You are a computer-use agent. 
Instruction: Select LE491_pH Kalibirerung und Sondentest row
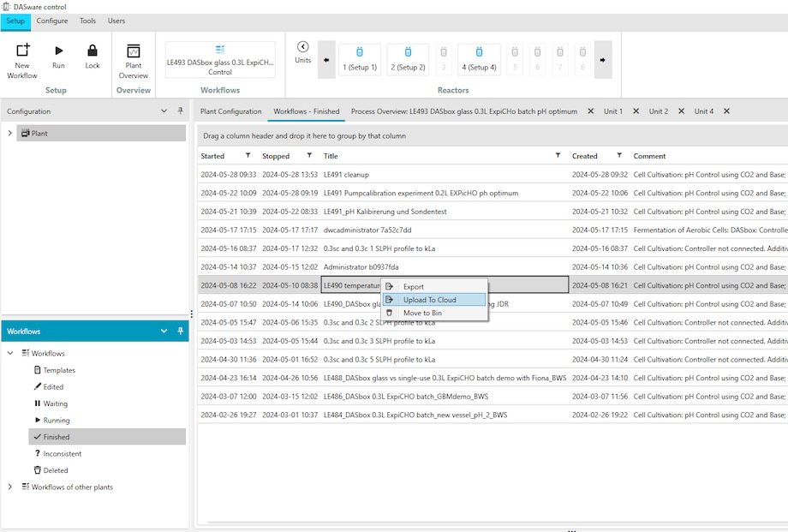click(x=493, y=212)
